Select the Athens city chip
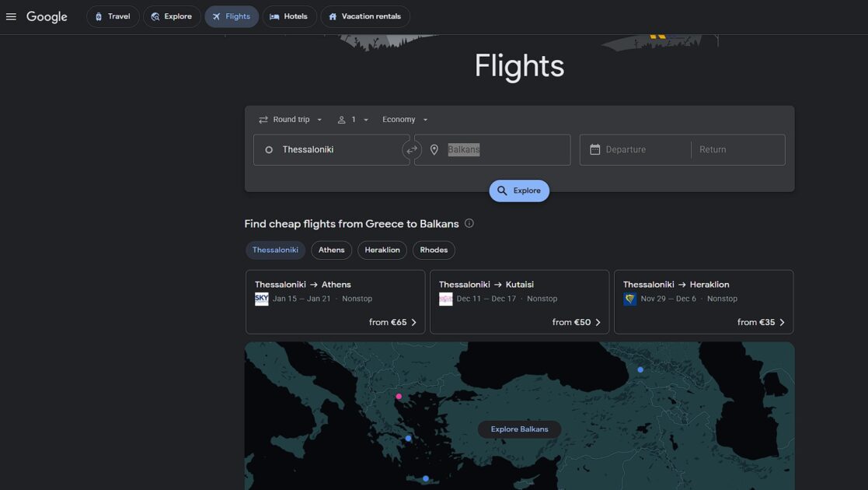 (x=331, y=250)
